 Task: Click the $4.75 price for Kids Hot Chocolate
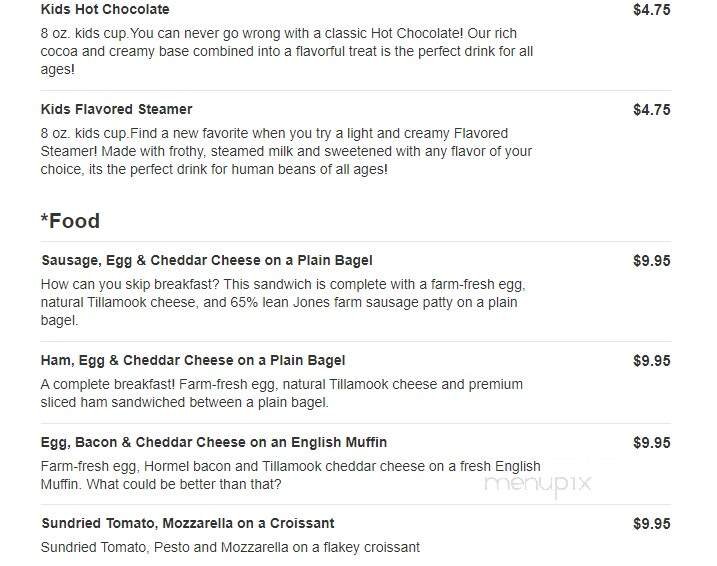(x=651, y=10)
